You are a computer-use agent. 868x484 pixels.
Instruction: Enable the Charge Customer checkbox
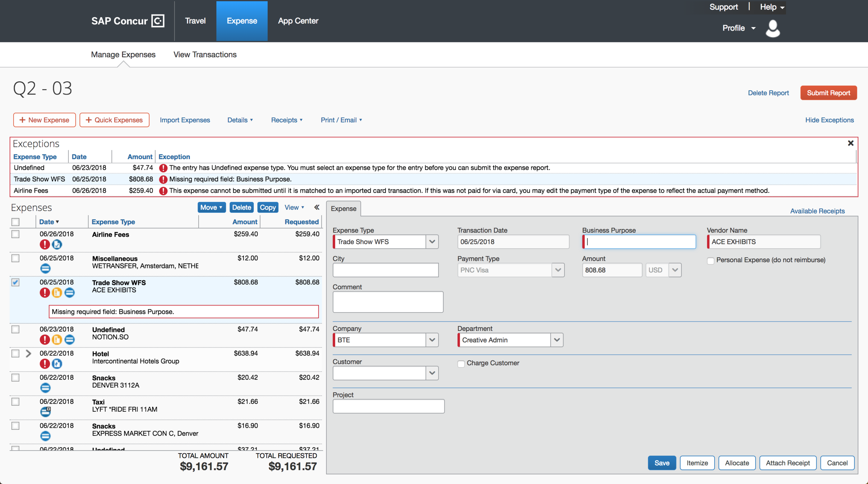pyautogui.click(x=461, y=364)
